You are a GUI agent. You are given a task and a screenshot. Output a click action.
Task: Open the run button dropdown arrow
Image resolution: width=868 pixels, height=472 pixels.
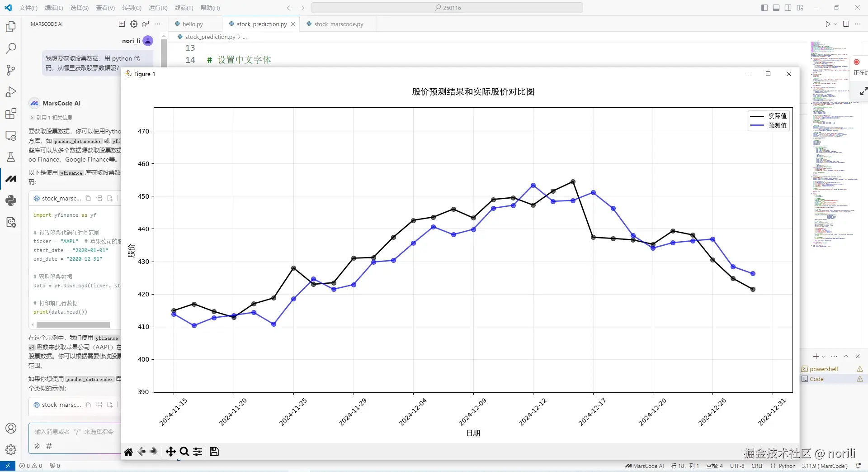[x=835, y=24]
